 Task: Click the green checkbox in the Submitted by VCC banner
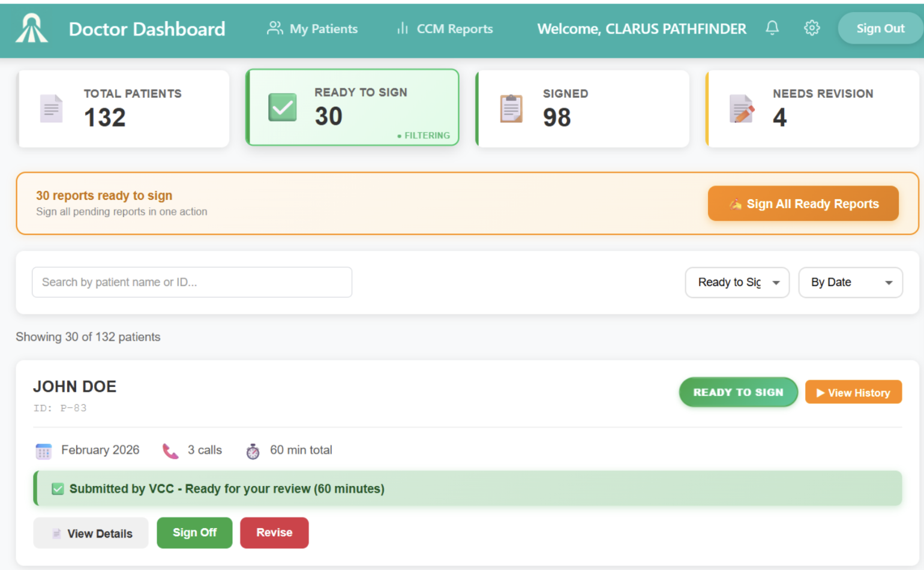pyautogui.click(x=57, y=488)
